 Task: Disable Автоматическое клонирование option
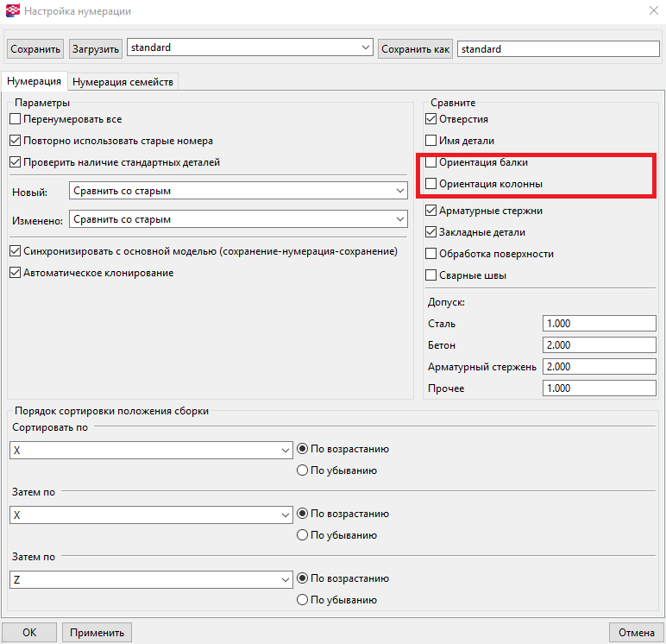[15, 273]
